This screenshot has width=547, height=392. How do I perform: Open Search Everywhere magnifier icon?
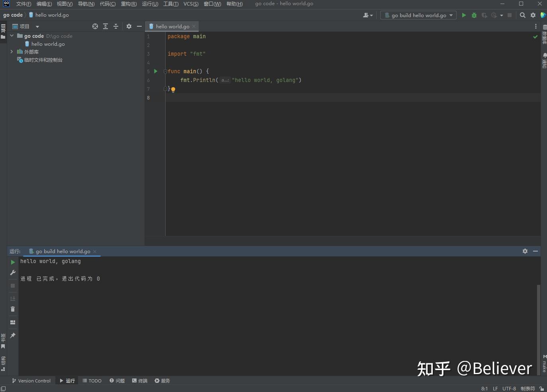pos(523,15)
